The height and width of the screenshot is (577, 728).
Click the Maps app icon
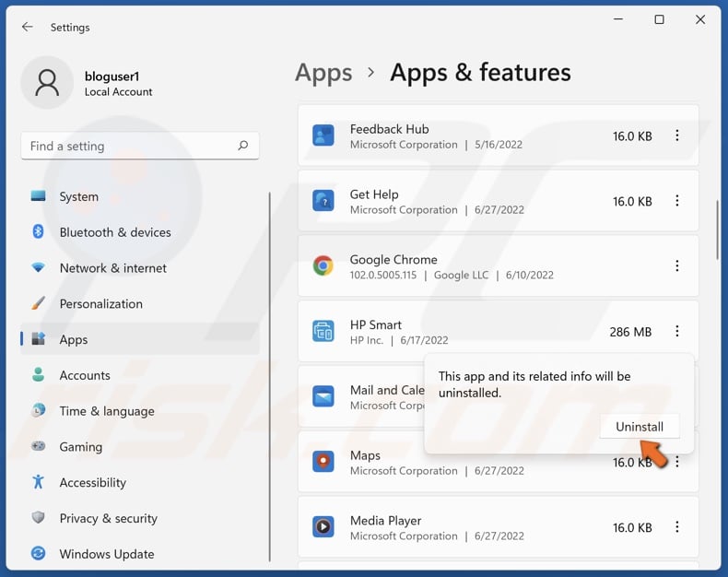click(323, 462)
